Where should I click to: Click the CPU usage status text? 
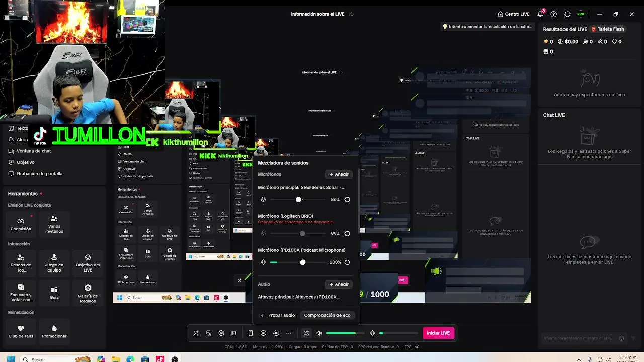pyautogui.click(x=235, y=347)
